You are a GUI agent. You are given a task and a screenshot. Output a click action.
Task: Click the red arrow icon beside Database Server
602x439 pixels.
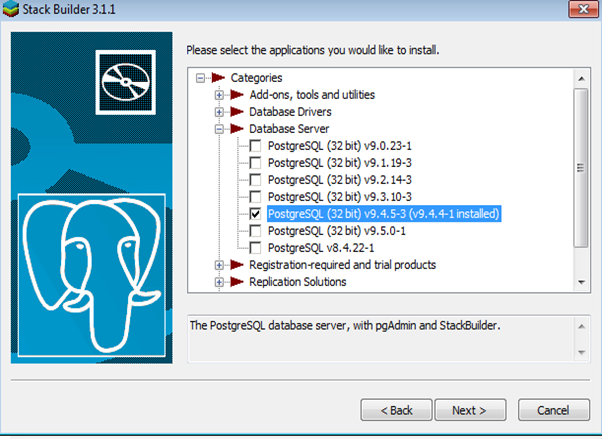(237, 129)
